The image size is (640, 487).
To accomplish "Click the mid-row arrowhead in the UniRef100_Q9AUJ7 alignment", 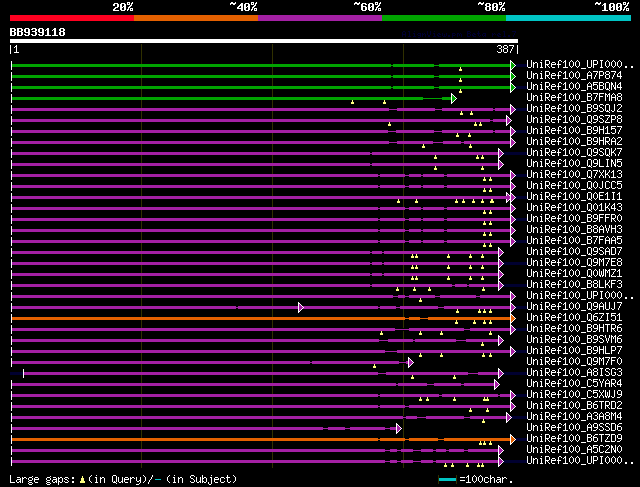I will pos(301,307).
